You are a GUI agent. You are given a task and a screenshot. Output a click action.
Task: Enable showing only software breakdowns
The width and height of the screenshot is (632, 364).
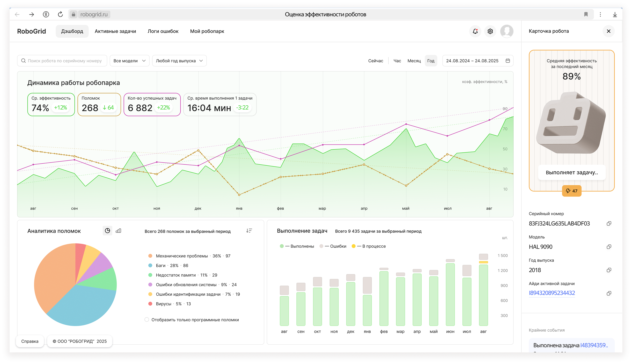(x=147, y=320)
